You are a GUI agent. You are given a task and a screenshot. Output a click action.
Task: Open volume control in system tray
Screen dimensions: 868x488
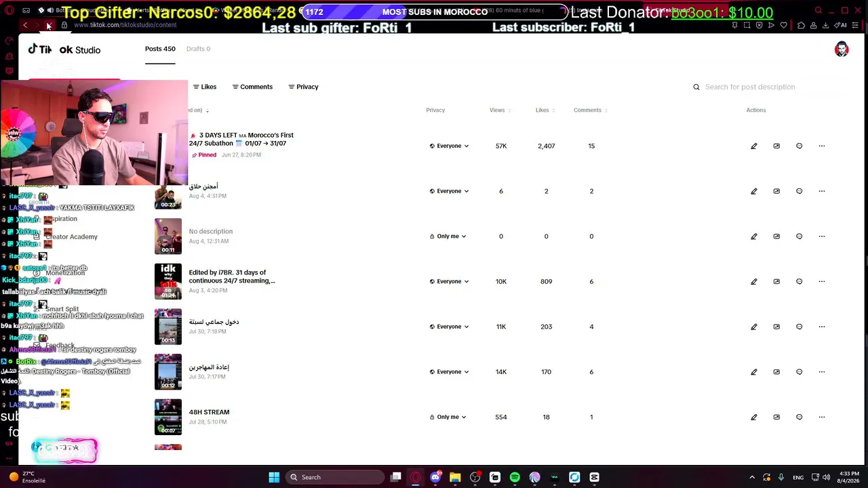click(827, 477)
